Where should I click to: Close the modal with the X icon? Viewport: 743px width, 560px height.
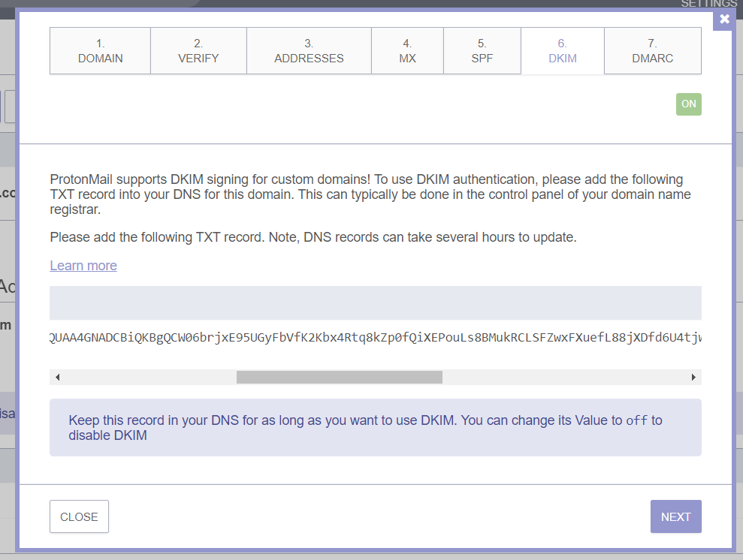pyautogui.click(x=724, y=19)
